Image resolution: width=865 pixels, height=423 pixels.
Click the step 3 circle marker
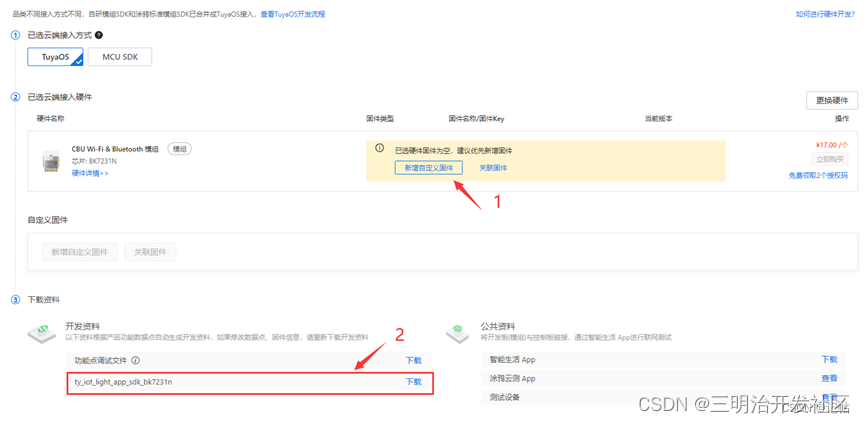pyautogui.click(x=15, y=299)
